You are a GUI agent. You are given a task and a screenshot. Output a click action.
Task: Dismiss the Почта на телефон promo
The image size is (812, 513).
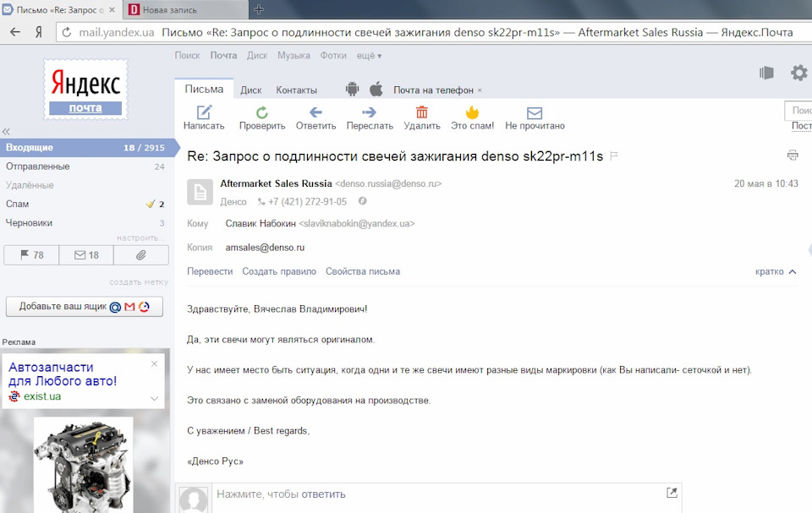tap(480, 90)
